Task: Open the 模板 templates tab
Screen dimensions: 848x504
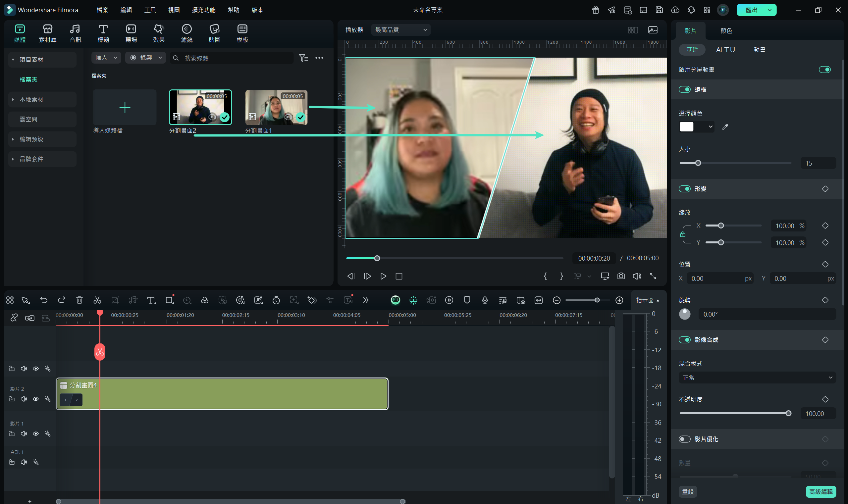Action: [x=242, y=33]
